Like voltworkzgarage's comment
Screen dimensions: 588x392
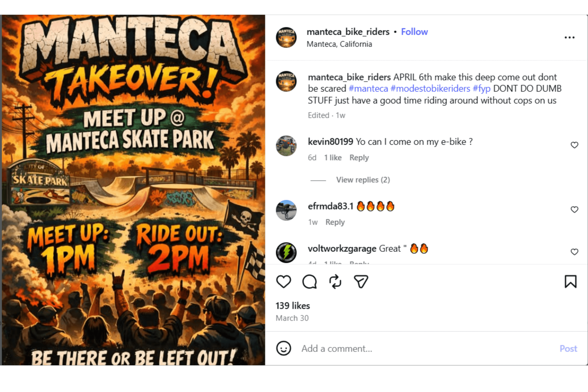(574, 252)
